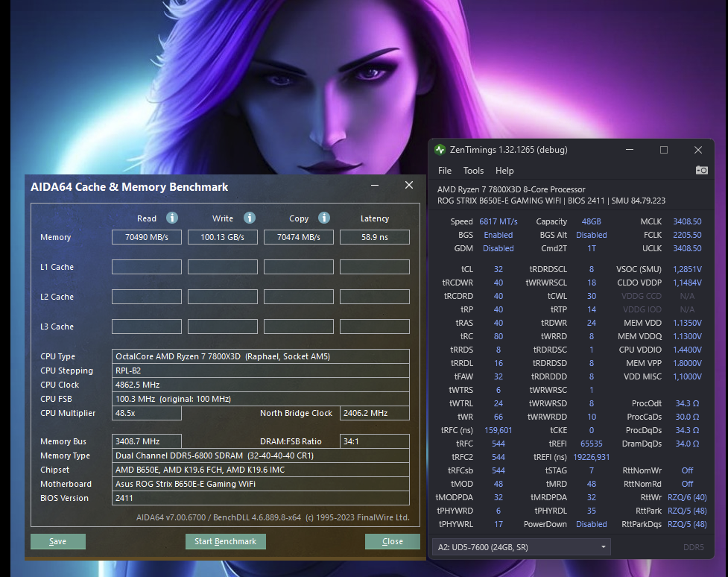
Task: Click the CPU VDDIO 1.4400V value
Action: pos(687,350)
